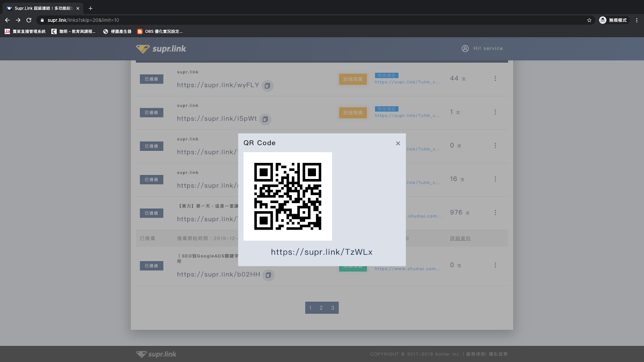Go forward in browser history

tap(18, 20)
